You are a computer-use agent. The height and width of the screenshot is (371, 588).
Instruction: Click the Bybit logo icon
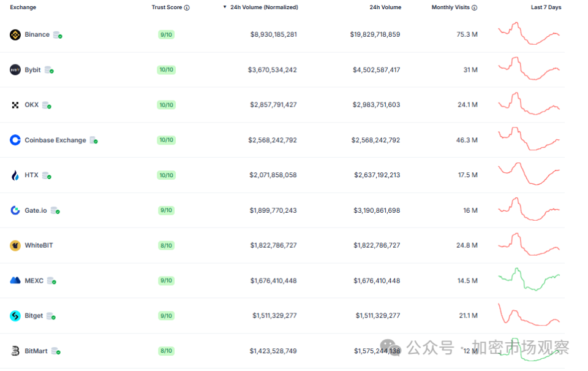(x=15, y=70)
